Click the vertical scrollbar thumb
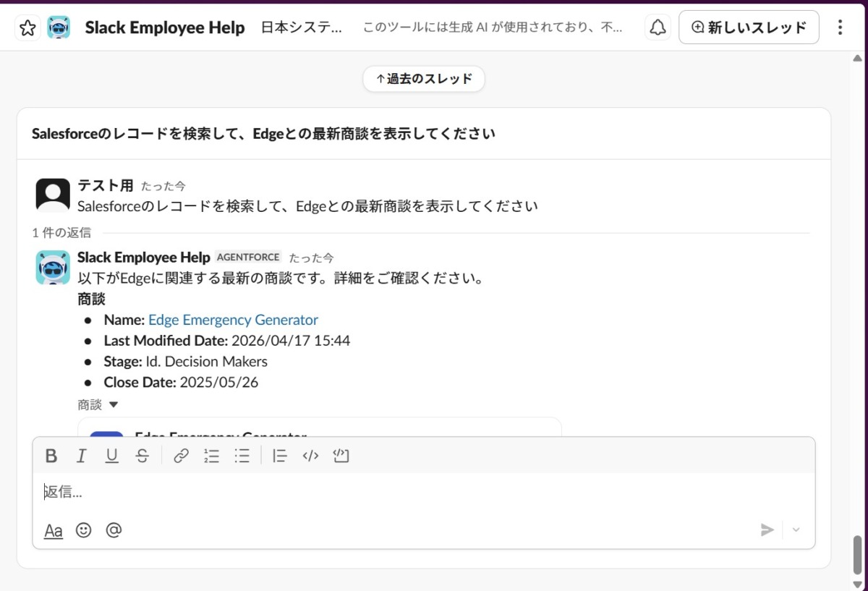This screenshot has height=591, width=868. 858,554
